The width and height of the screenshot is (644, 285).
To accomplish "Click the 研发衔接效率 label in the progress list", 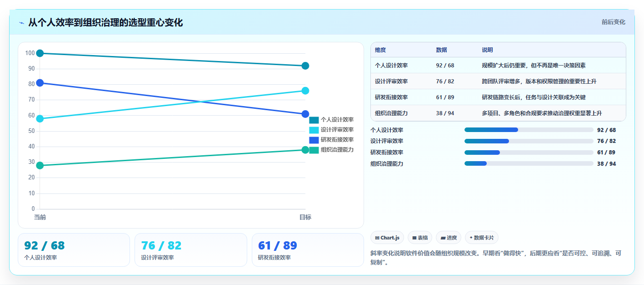I will click(x=387, y=153).
